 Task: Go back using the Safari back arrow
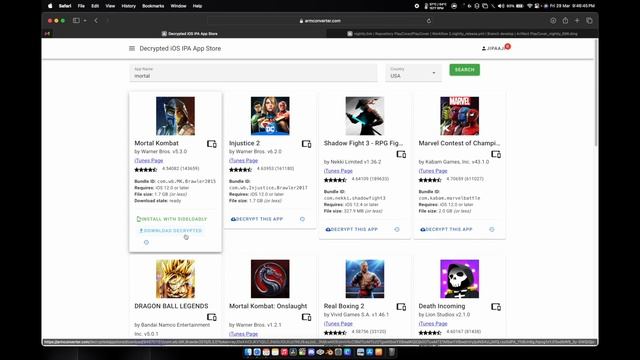[x=96, y=20]
